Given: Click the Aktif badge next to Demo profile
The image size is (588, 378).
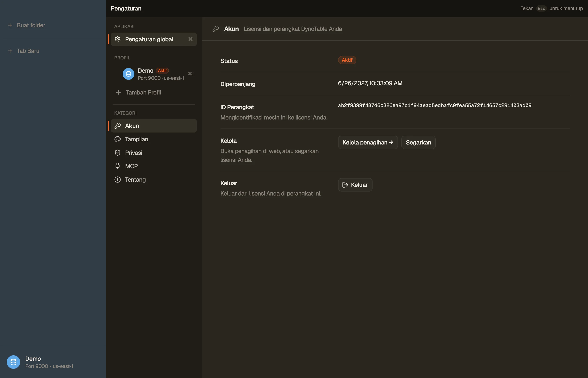Looking at the screenshot, I should [162, 71].
